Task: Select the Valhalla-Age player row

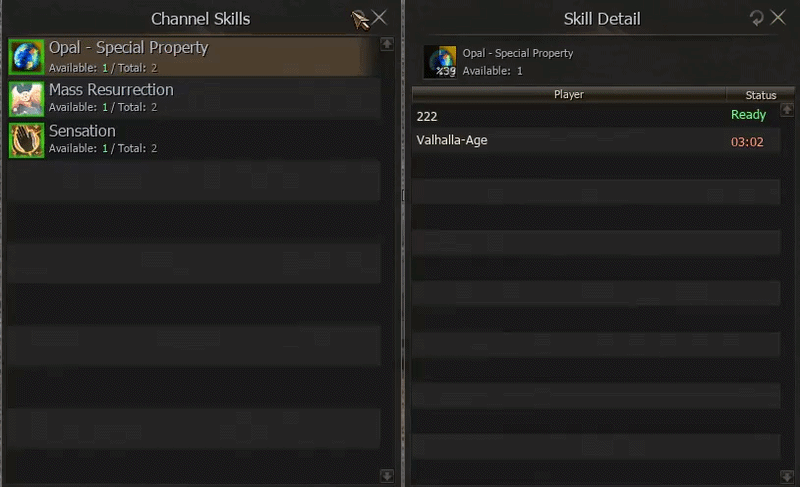Action: (x=596, y=141)
